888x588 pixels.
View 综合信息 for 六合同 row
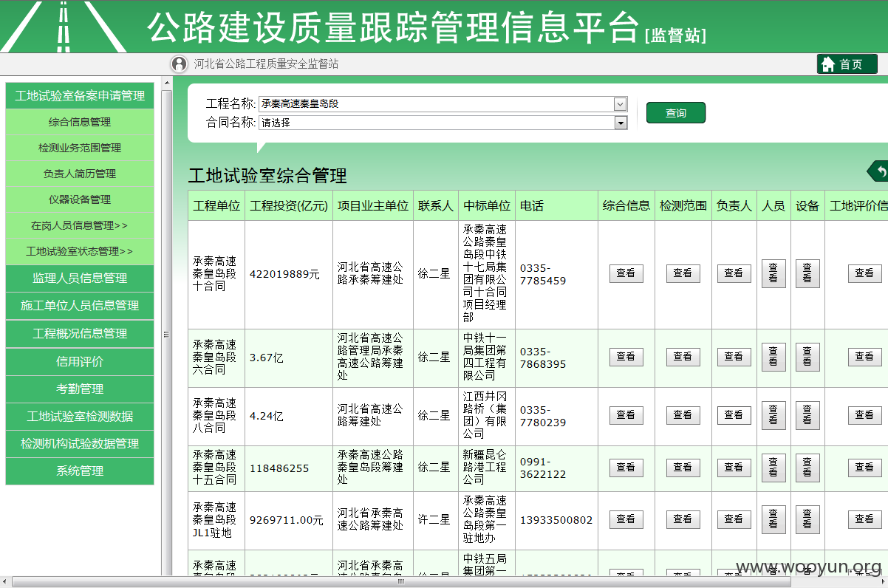(626, 357)
